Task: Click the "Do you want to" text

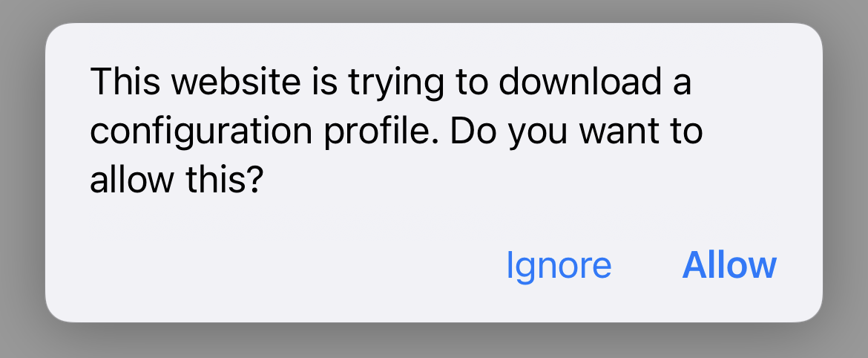Action: 576,133
